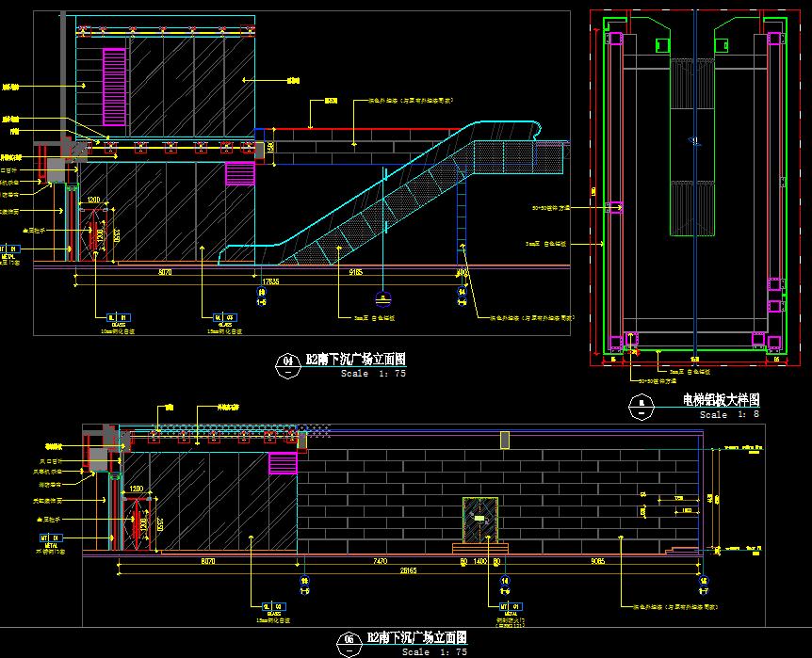Click the drawing number 04 title bubble
Image resolution: width=812 pixels, height=658 pixels.
click(286, 361)
